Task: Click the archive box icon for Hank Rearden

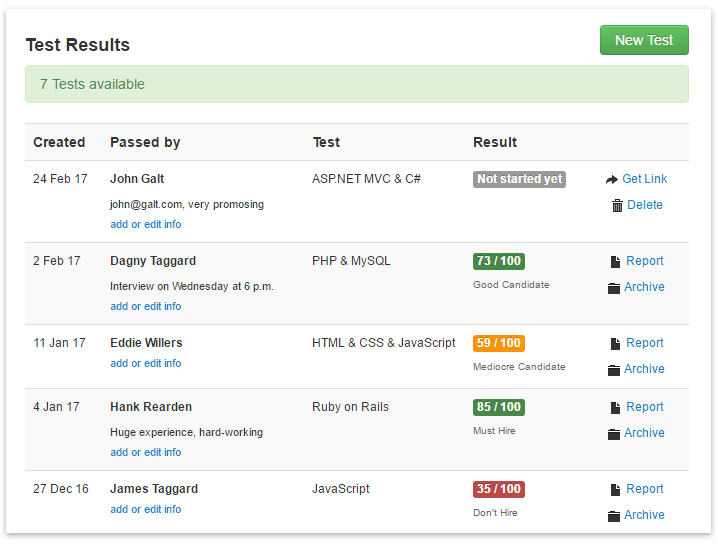Action: pyautogui.click(x=614, y=434)
